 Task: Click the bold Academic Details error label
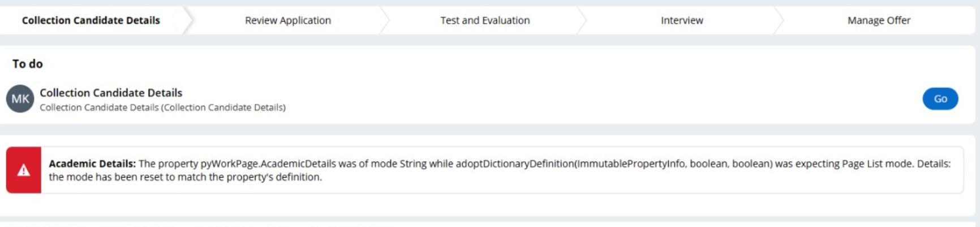coord(92,164)
